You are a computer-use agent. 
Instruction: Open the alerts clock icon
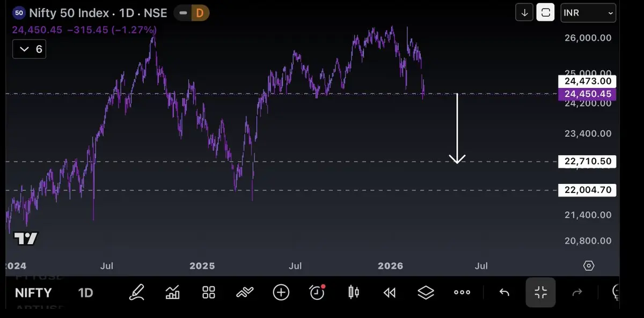point(317,292)
